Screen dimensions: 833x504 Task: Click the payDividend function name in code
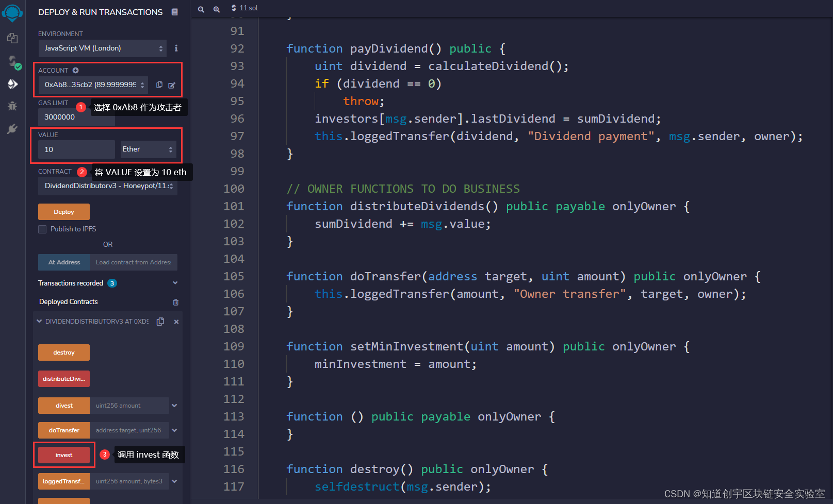pyautogui.click(x=389, y=48)
